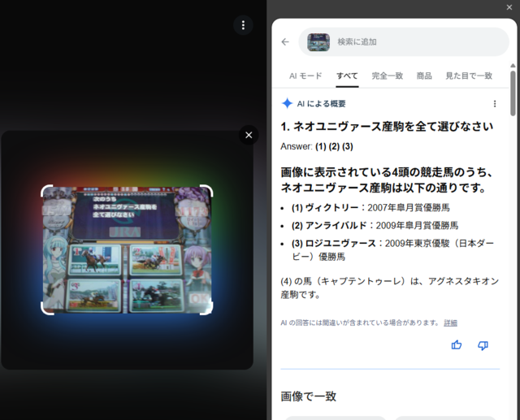
Task: Close the search side panel
Action: click(x=509, y=6)
